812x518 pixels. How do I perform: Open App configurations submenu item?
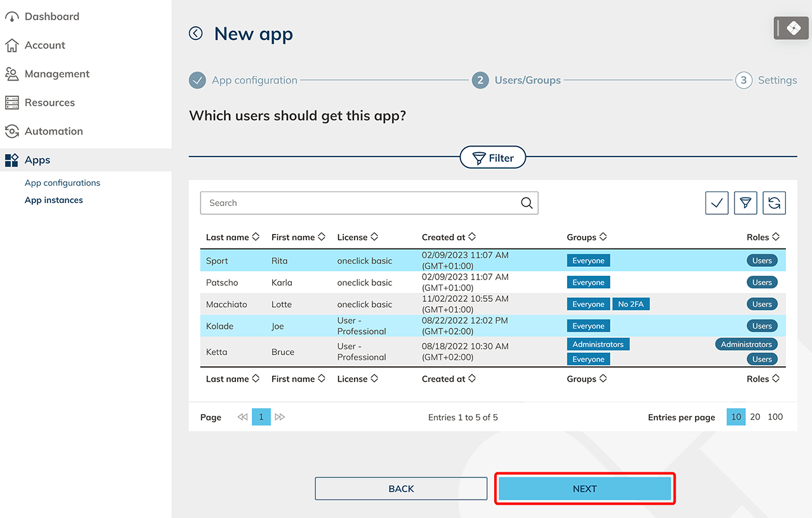62,183
